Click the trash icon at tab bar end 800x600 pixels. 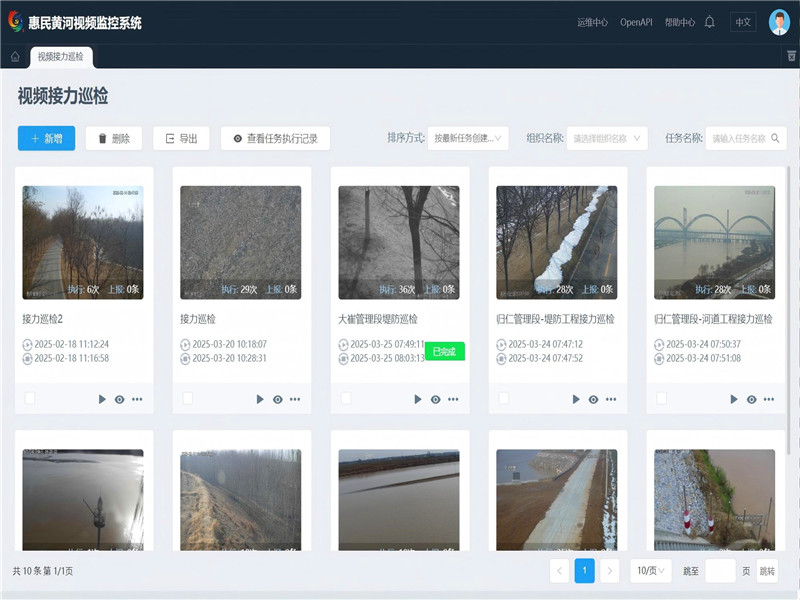point(791,56)
